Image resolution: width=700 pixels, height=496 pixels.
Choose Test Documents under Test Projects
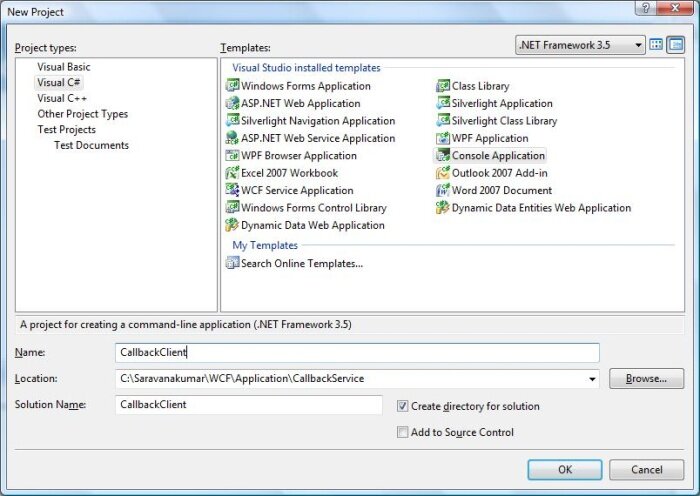(x=91, y=146)
